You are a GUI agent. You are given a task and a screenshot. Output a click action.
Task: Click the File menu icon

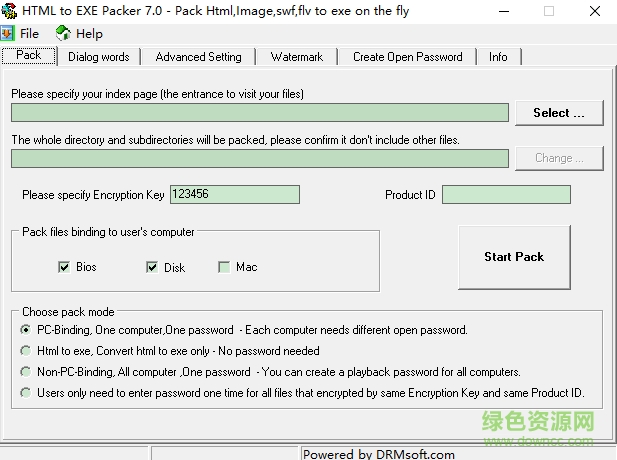8,33
